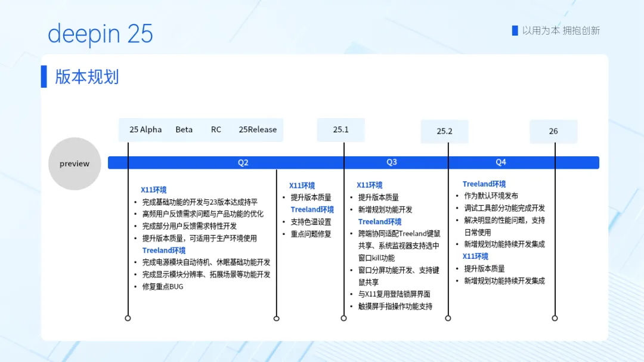Click end circle of 25 Alpha timeline line
This screenshot has width=644, height=362.
[x=128, y=318]
